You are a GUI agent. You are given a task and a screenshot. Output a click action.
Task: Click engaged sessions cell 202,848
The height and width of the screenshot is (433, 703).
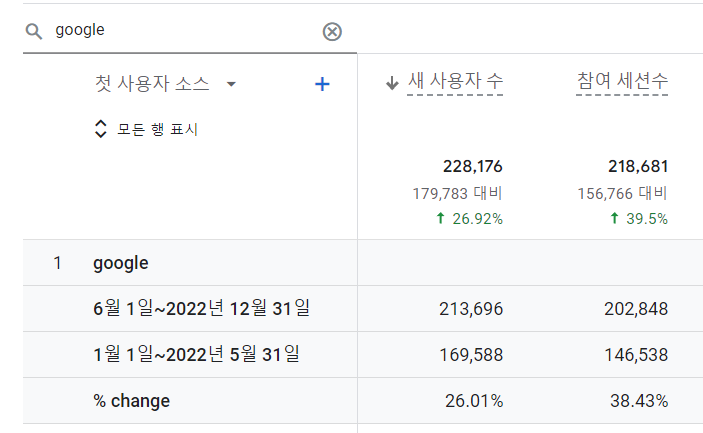(636, 309)
